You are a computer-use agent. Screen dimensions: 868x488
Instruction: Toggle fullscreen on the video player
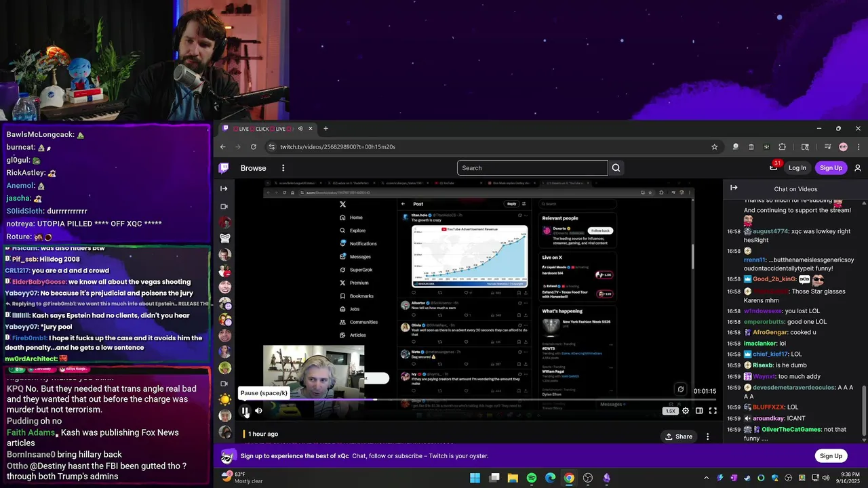pos(713,411)
